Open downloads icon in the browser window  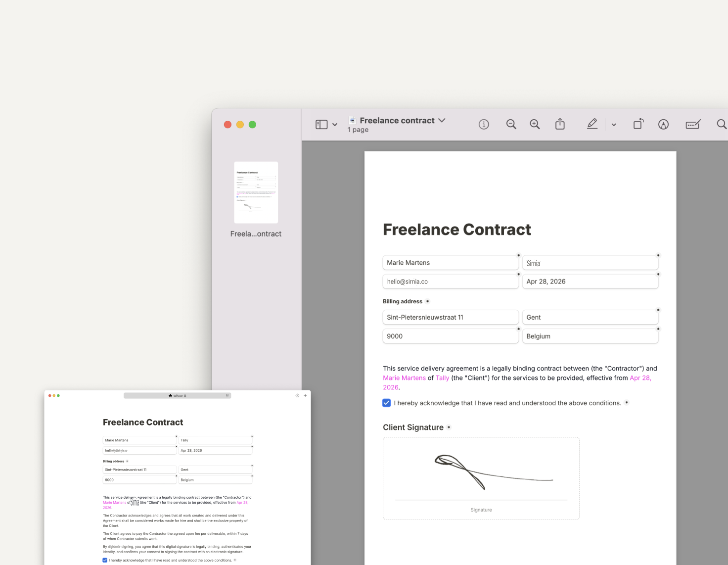point(297,395)
